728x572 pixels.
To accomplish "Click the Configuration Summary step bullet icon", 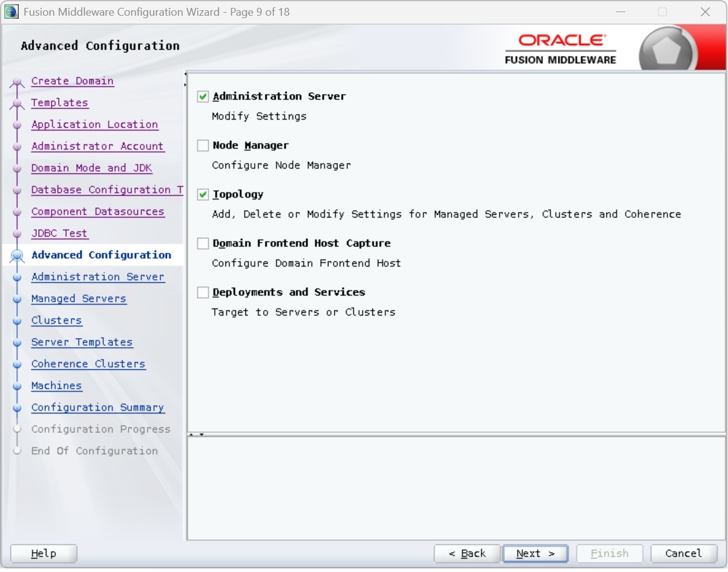I will pyautogui.click(x=17, y=409).
